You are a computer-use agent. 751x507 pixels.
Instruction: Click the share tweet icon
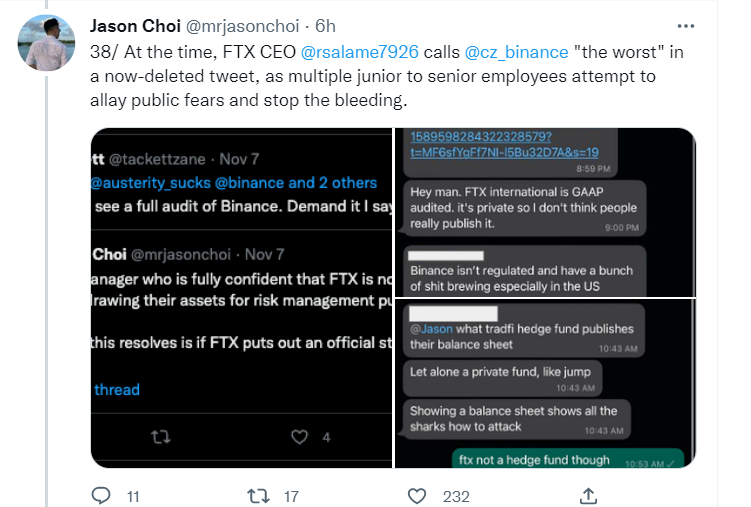pyautogui.click(x=589, y=495)
